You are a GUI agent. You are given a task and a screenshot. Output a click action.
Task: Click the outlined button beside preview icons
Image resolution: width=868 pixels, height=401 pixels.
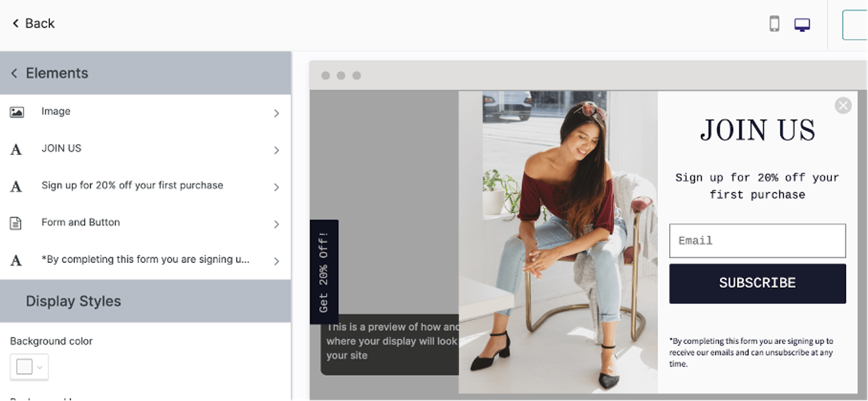pyautogui.click(x=855, y=25)
